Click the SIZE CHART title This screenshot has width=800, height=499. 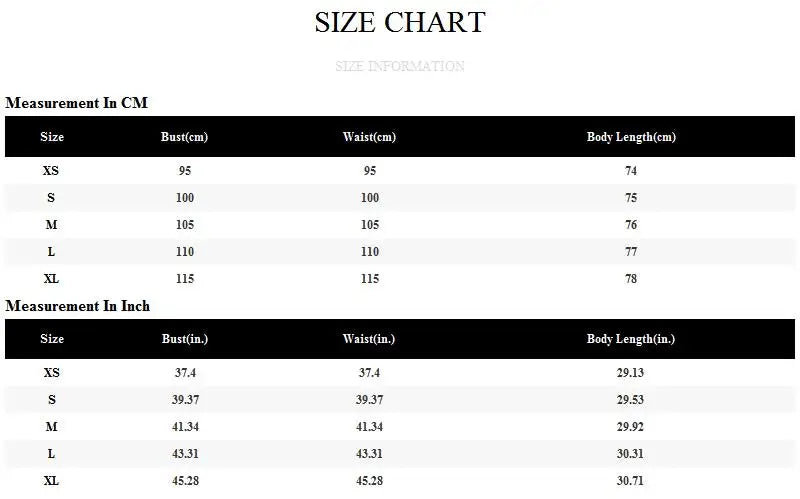[400, 22]
